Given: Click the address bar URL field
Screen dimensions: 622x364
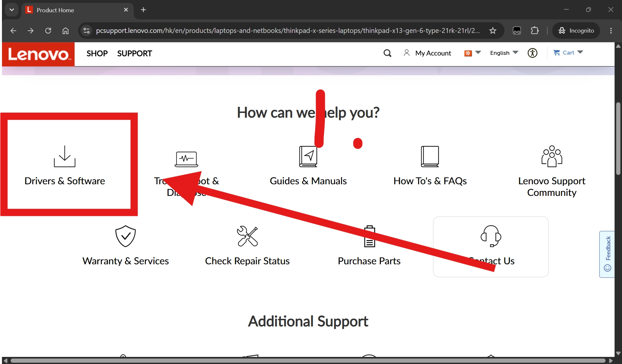Looking at the screenshot, I should (x=287, y=31).
